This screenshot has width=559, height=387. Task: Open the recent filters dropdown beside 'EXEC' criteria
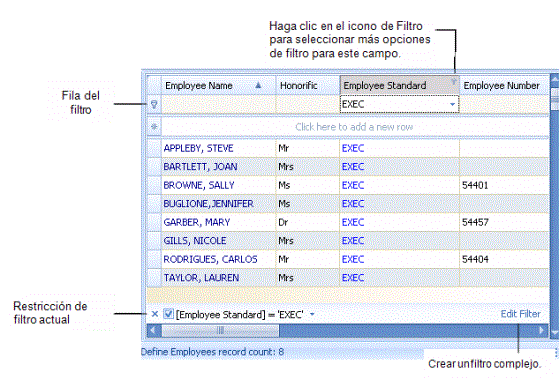point(312,314)
